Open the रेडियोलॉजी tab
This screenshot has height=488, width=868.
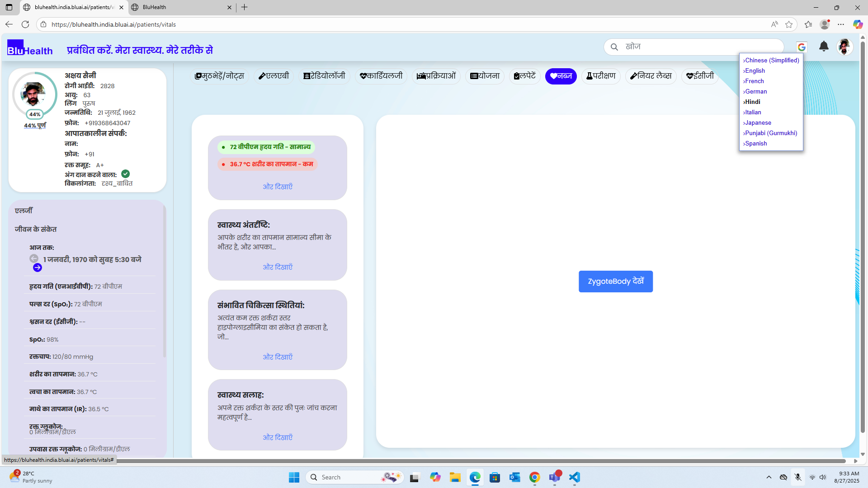pos(324,76)
